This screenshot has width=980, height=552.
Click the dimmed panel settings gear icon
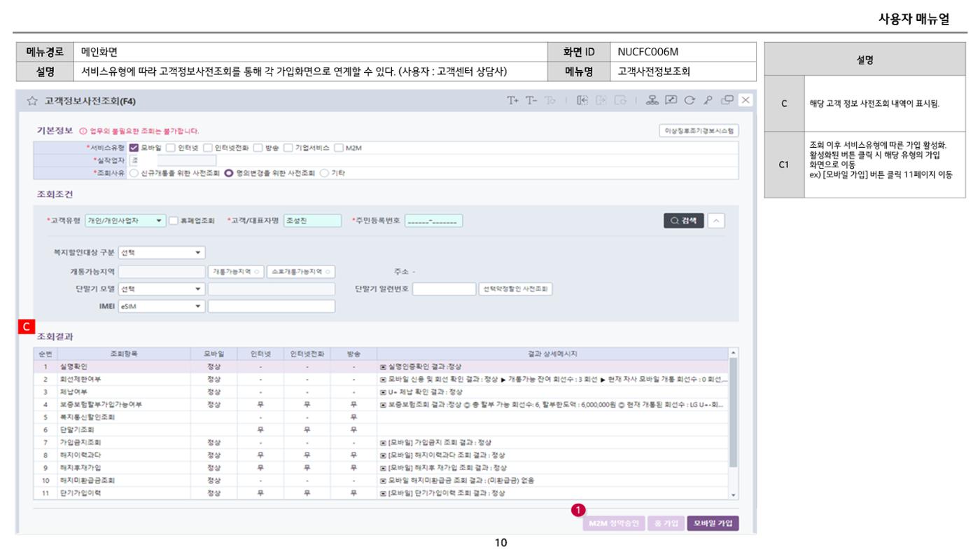(x=619, y=101)
